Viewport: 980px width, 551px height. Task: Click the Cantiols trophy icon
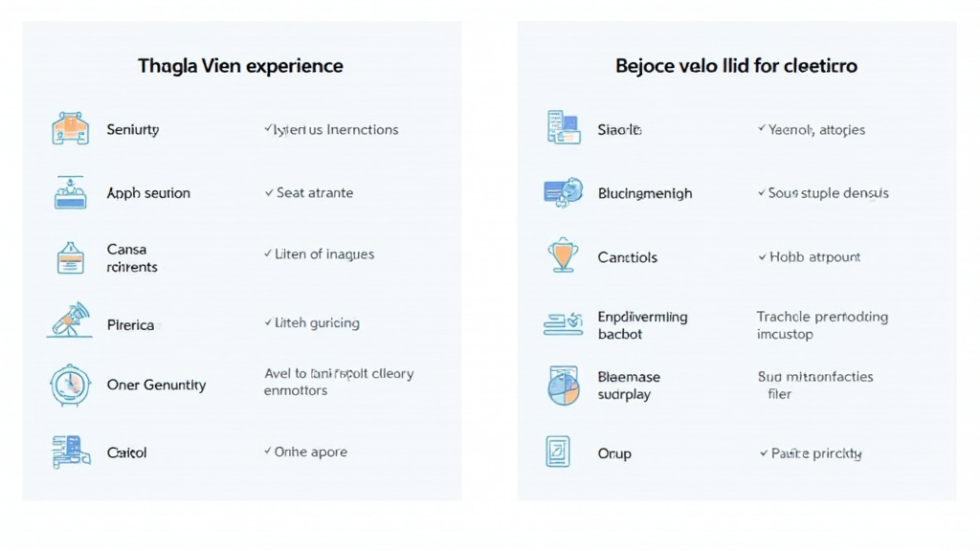click(563, 255)
